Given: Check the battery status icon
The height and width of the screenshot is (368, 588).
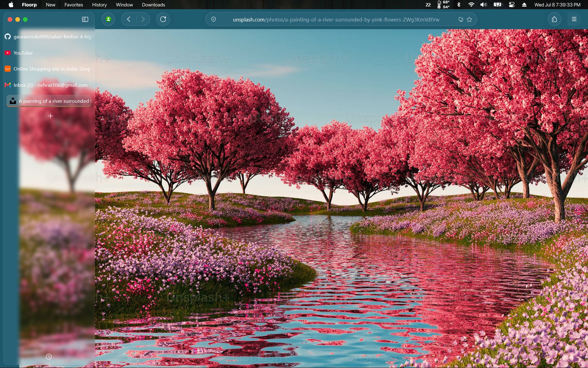Looking at the screenshot, I should pyautogui.click(x=498, y=5).
